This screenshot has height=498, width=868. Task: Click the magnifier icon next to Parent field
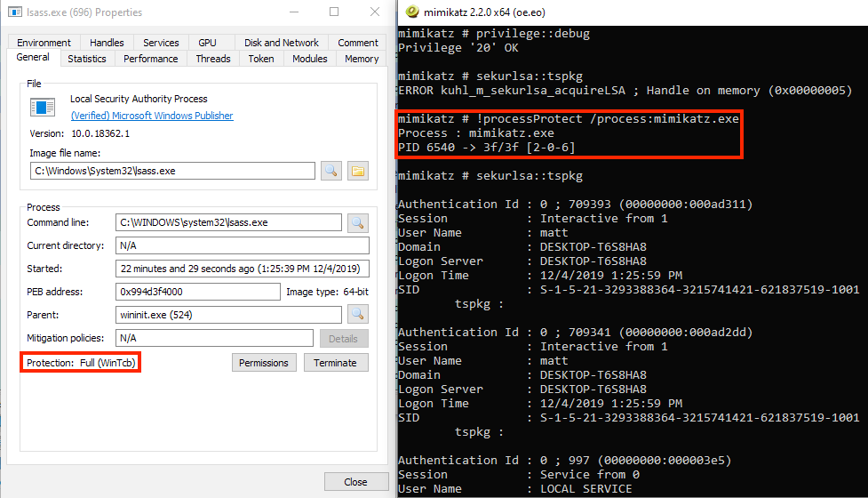358,315
